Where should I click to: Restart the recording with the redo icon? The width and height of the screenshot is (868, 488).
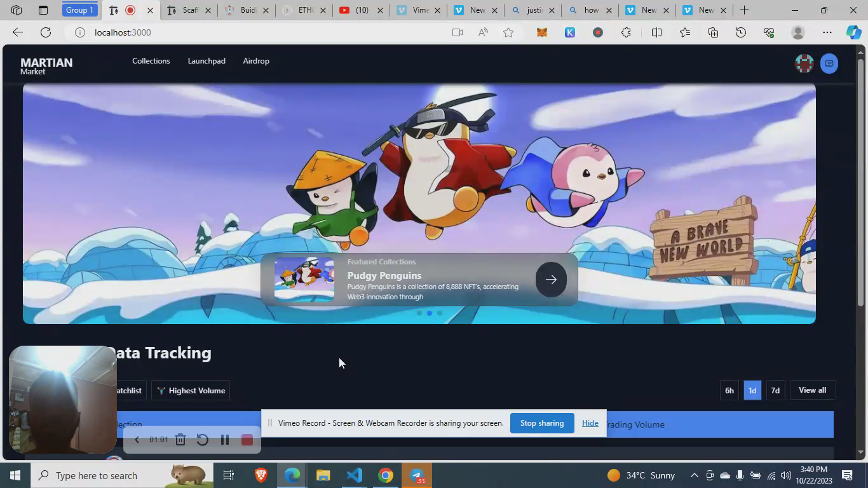202,440
